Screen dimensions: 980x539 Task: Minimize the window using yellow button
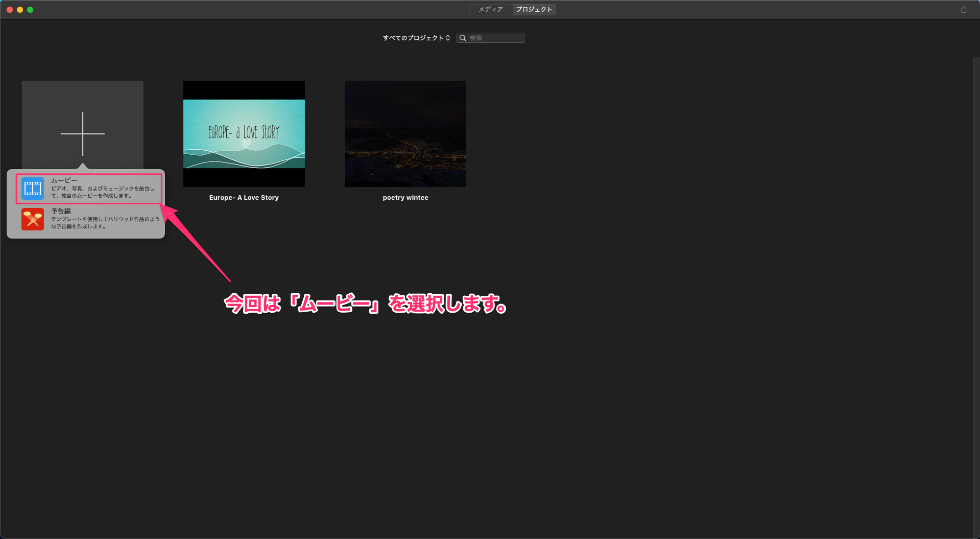[x=20, y=10]
